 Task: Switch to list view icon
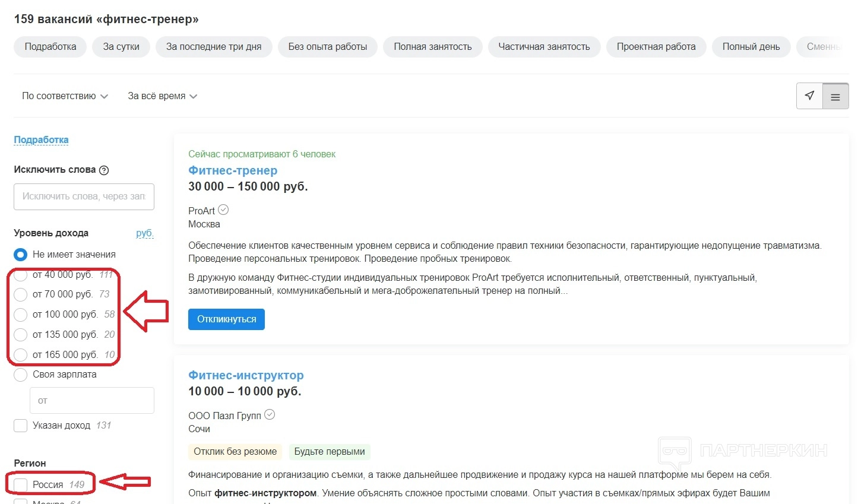835,96
